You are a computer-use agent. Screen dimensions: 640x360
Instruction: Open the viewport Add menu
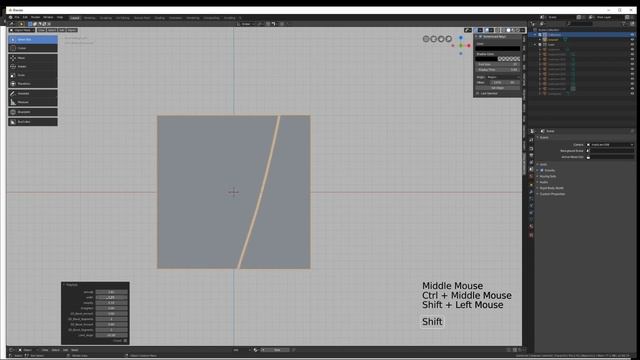62,30
